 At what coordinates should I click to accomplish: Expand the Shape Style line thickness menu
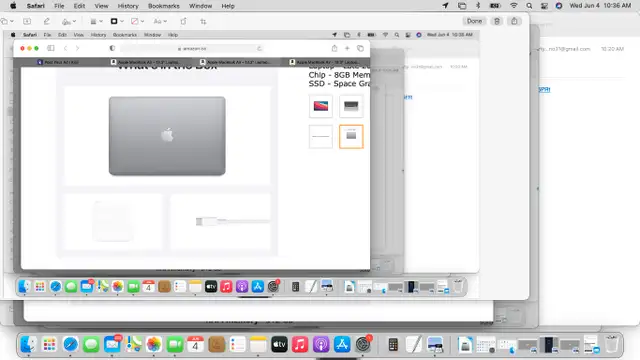click(x=96, y=21)
